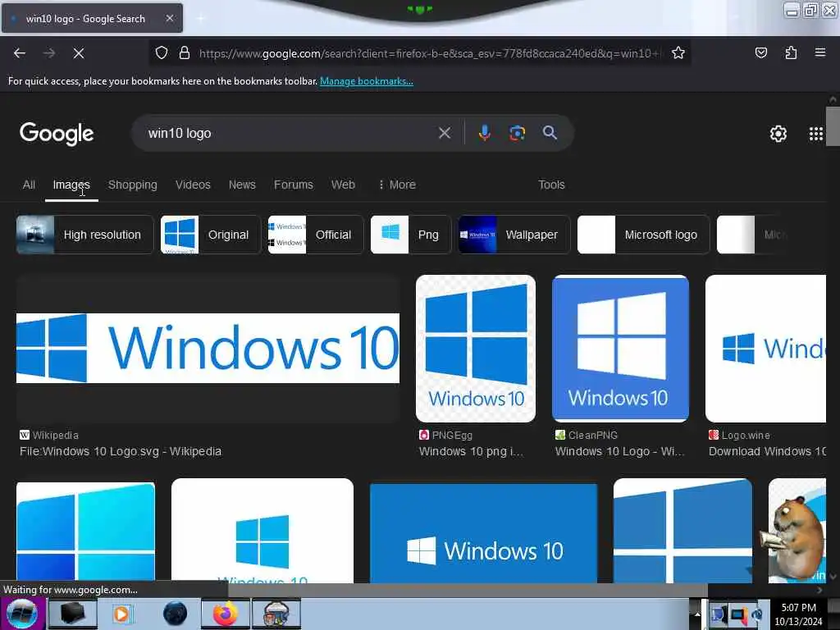Open the media player taskbar icon
The image size is (840, 630).
click(x=121, y=614)
